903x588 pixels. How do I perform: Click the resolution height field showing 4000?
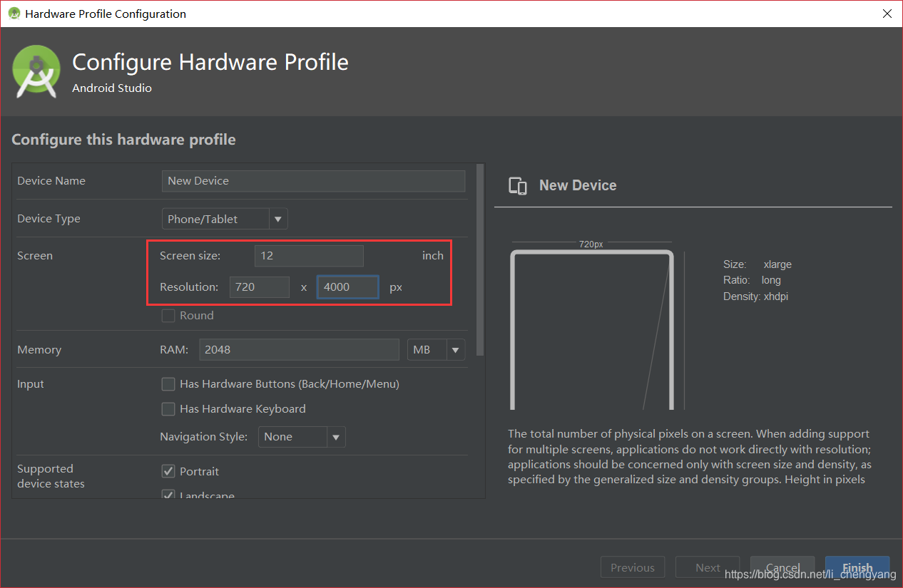[347, 287]
